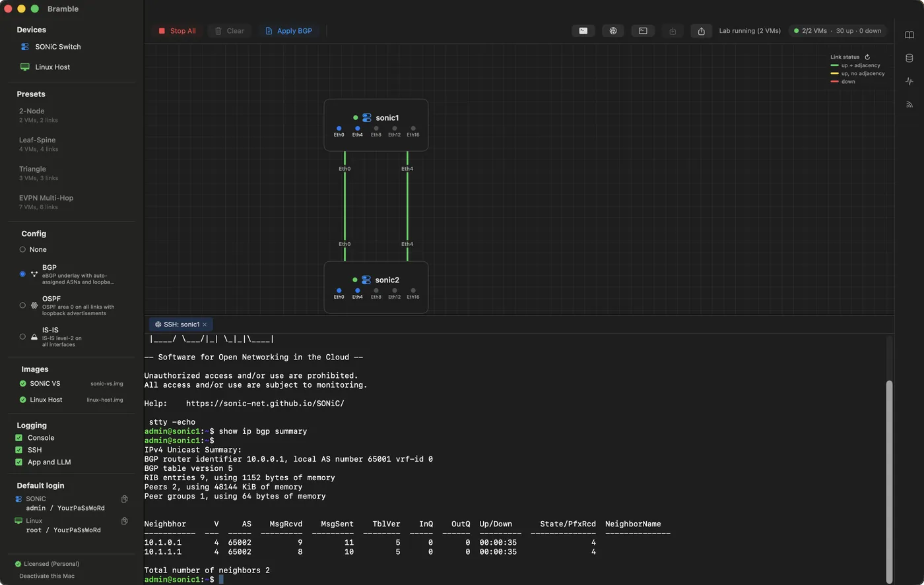Click the 2/2 VMs status pill
This screenshot has height=585, width=924.
tap(838, 31)
